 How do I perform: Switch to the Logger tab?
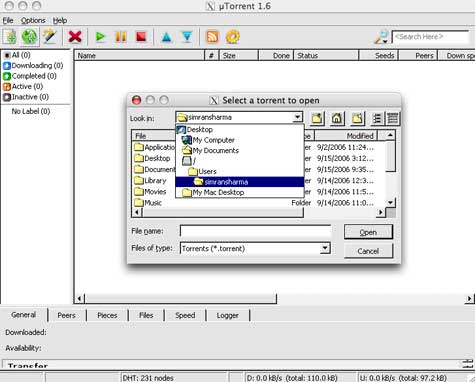[x=228, y=315]
